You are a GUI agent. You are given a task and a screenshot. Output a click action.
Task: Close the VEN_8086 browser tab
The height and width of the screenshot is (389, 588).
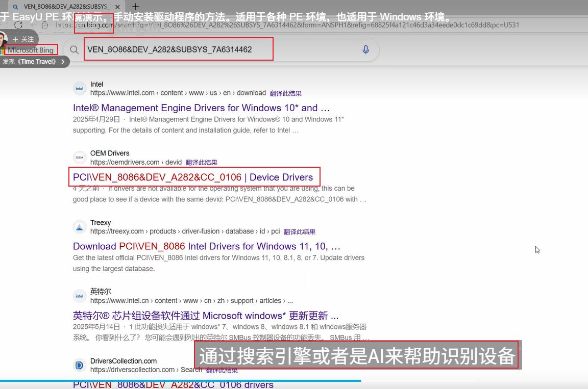(117, 7)
